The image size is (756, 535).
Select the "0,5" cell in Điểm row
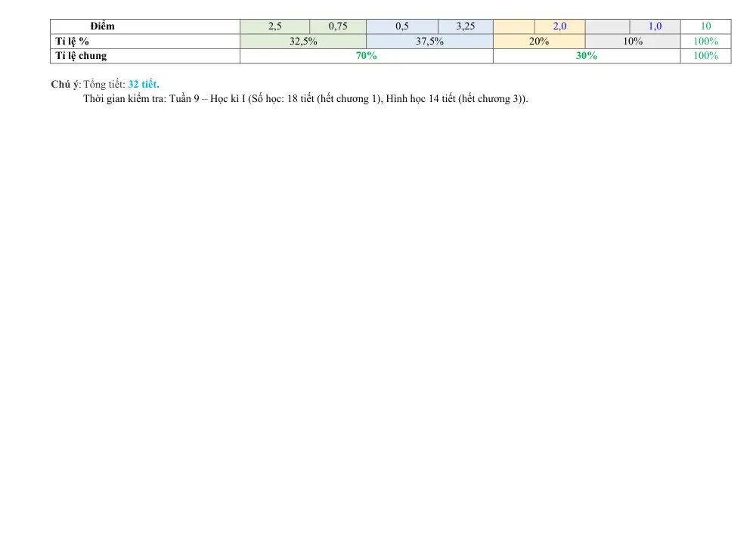pyautogui.click(x=402, y=26)
